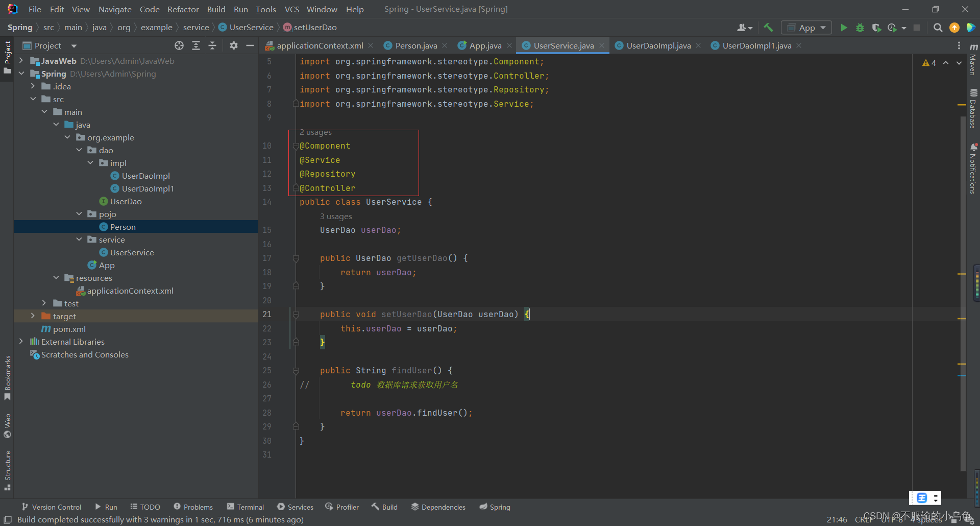This screenshot has height=526, width=980.
Task: Open the Bookmarks tool window
Action: (x=7, y=378)
